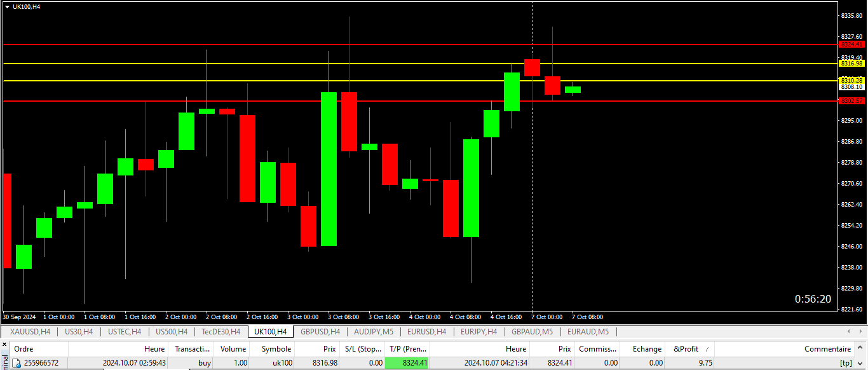Click the yellow 8310.26 price axis label
The height and width of the screenshot is (370, 868).
coord(852,81)
